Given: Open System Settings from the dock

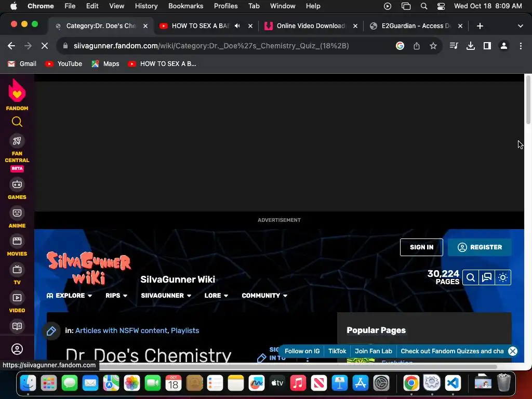Looking at the screenshot, I should (381, 383).
